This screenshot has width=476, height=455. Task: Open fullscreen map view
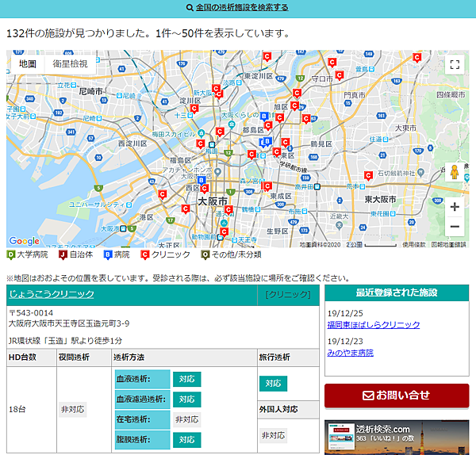tap(455, 64)
